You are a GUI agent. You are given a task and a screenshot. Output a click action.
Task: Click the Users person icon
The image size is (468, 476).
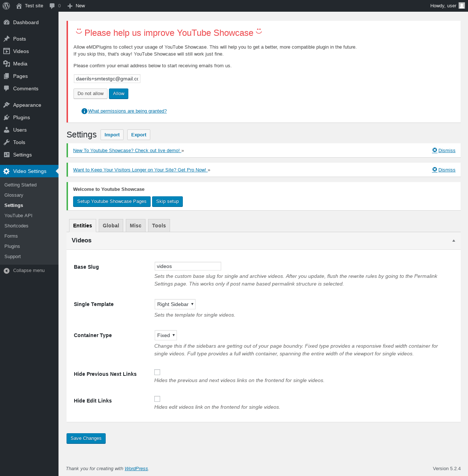(x=7, y=130)
